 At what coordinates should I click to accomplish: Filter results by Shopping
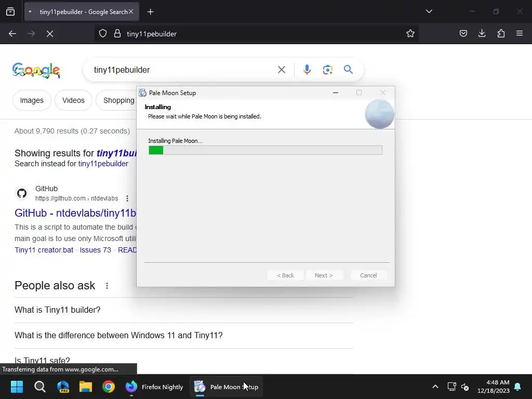tap(116, 100)
